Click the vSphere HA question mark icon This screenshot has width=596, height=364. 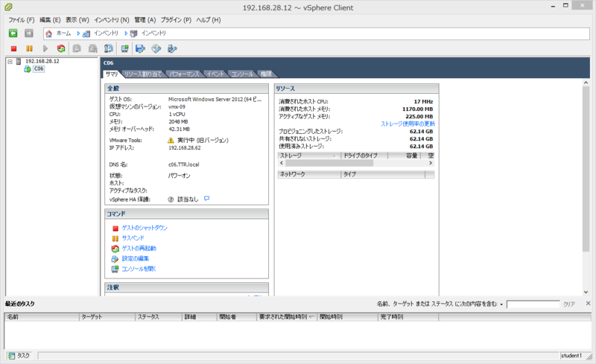pyautogui.click(x=171, y=199)
